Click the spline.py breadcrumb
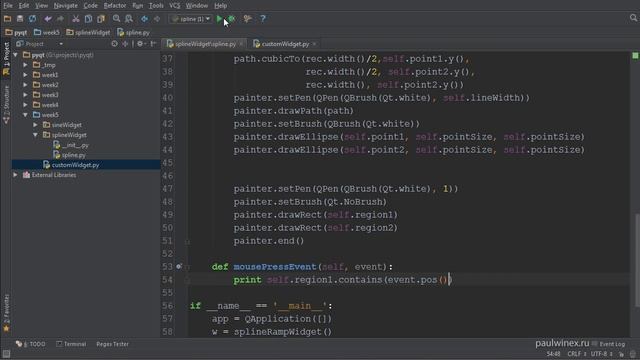 coord(133,32)
